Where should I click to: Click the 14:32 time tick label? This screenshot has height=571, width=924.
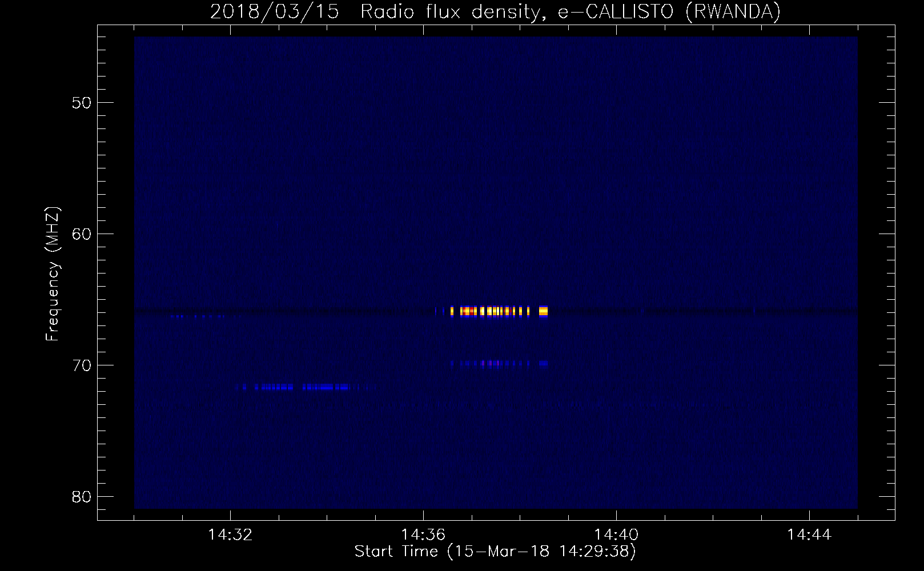click(231, 535)
